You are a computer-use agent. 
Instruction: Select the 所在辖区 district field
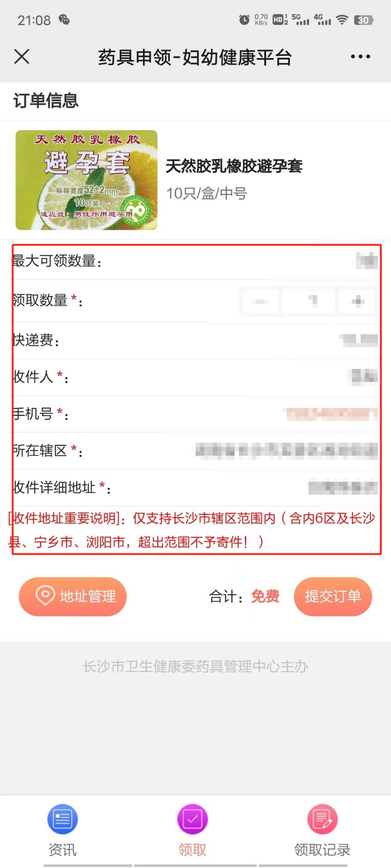pyautogui.click(x=195, y=451)
